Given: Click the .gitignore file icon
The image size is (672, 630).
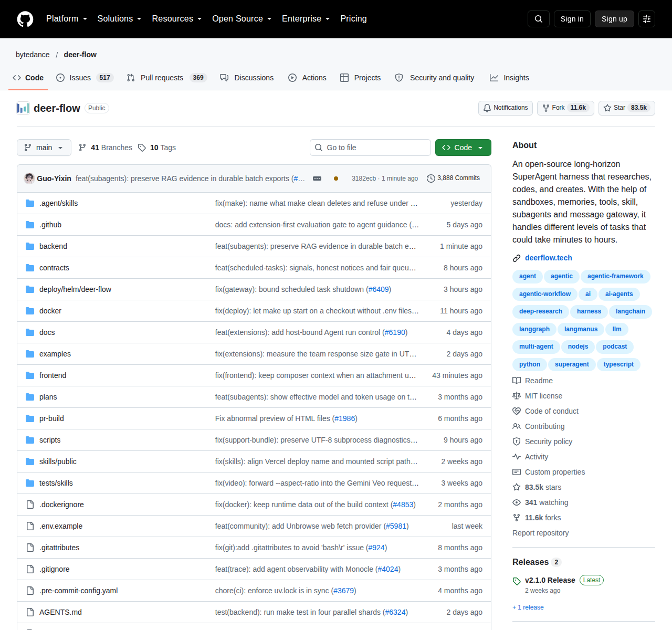Looking at the screenshot, I should 30,569.
